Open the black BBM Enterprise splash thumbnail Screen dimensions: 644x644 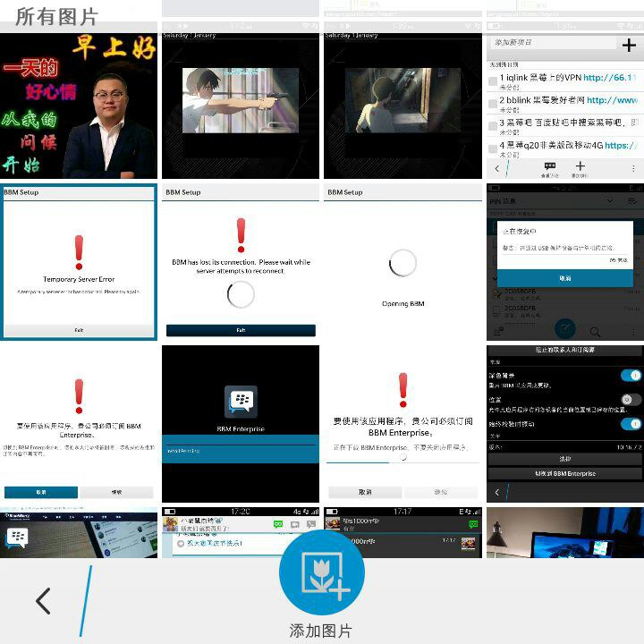tap(241, 424)
